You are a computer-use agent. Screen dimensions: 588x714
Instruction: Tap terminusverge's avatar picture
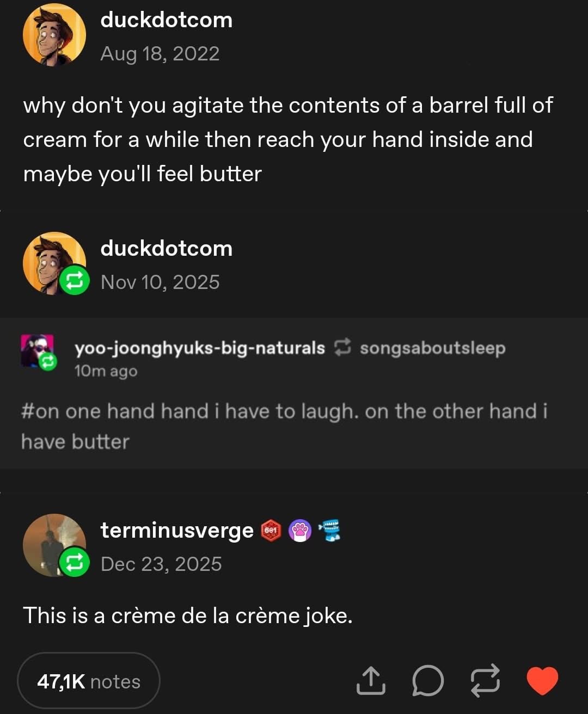[50, 541]
